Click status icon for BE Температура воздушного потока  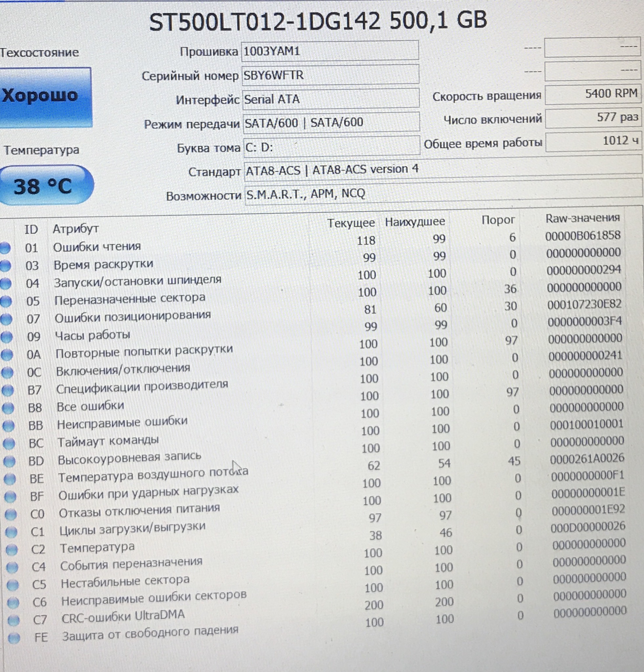click(10, 479)
